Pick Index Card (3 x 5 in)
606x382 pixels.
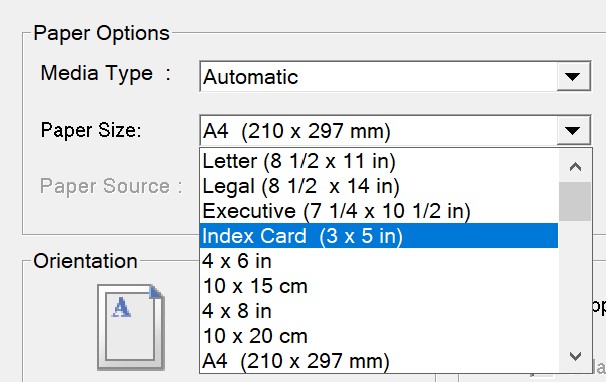pos(379,236)
